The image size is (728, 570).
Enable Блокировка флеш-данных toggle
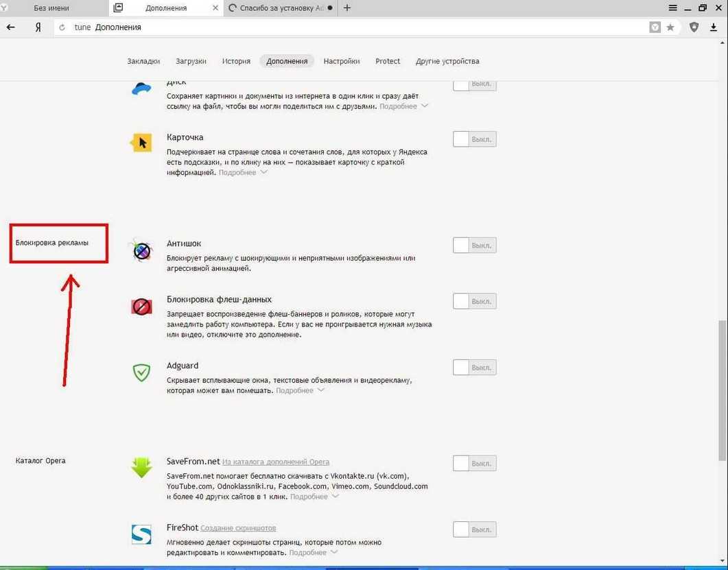click(474, 301)
